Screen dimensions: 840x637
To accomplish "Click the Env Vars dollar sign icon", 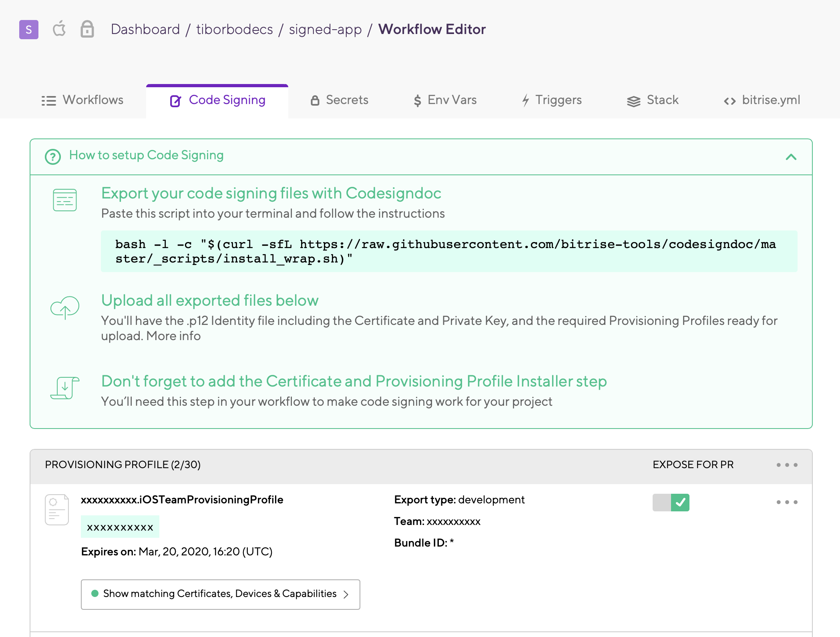I will 417,100.
